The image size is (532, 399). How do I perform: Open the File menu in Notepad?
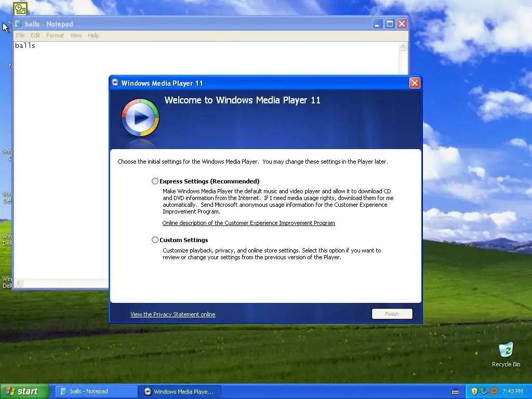pyautogui.click(x=20, y=35)
